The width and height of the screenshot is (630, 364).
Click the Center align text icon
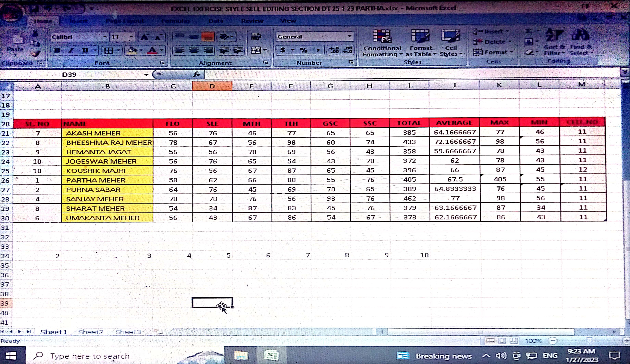(x=194, y=50)
